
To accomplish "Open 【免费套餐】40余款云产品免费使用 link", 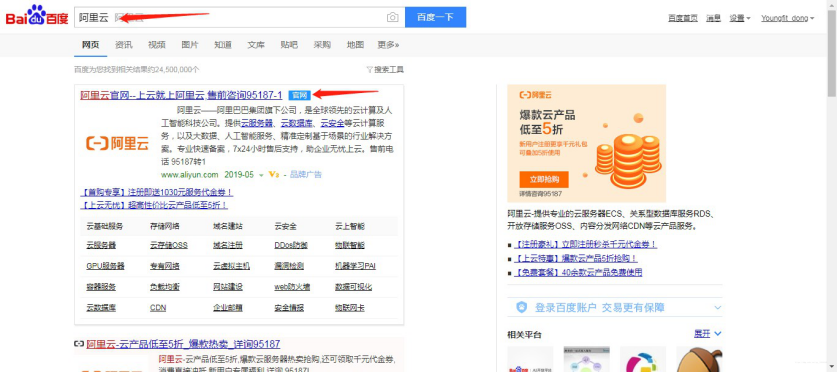I will pos(578,272).
